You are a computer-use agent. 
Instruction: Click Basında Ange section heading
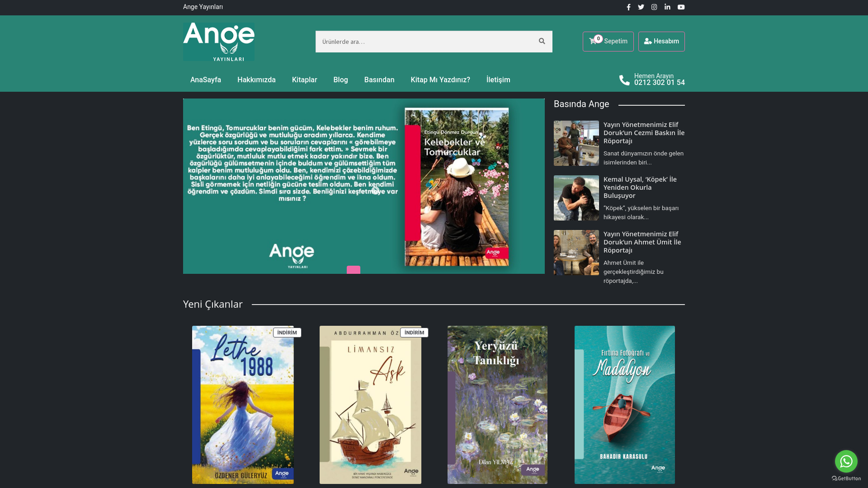pos(582,104)
